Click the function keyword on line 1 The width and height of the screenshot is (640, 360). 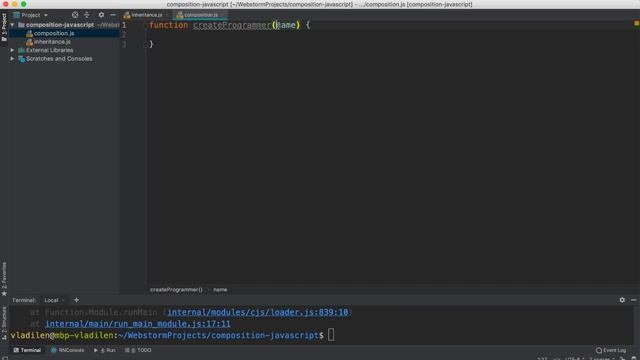(x=169, y=25)
